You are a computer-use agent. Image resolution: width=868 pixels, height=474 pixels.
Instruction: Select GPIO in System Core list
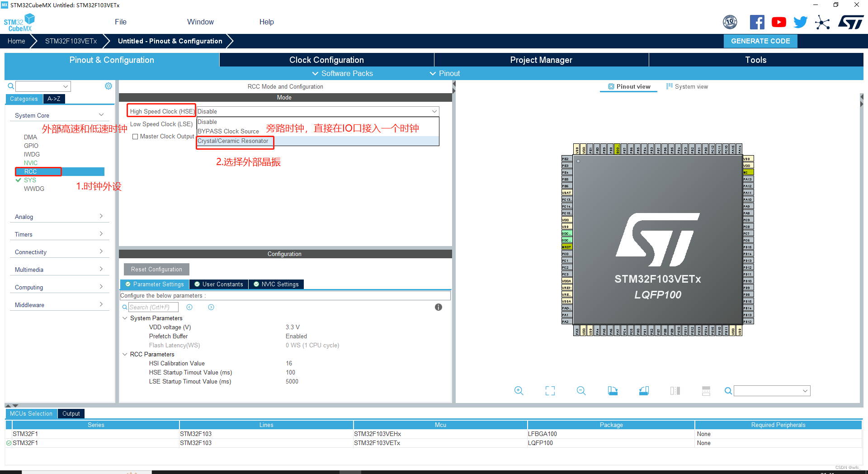click(x=31, y=146)
